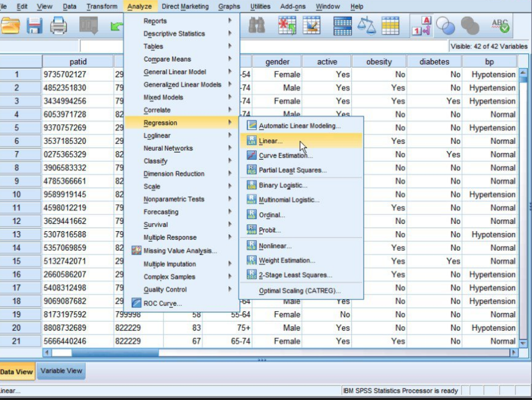Click 'Visible: 42 of 42 Variables' label
The height and width of the screenshot is (400, 532).
point(489,46)
